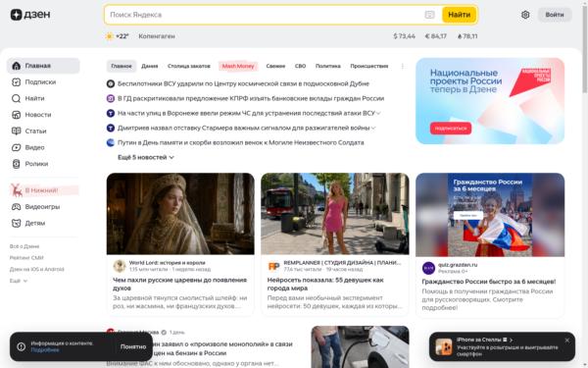Click info icon in content notice
588x368 pixels.
pyautogui.click(x=21, y=346)
